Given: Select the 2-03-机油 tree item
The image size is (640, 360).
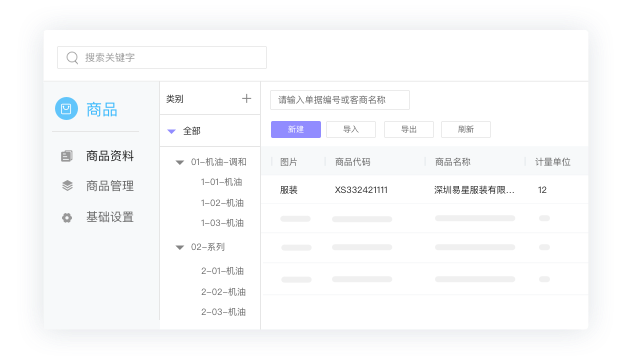Looking at the screenshot, I should pos(223,312).
